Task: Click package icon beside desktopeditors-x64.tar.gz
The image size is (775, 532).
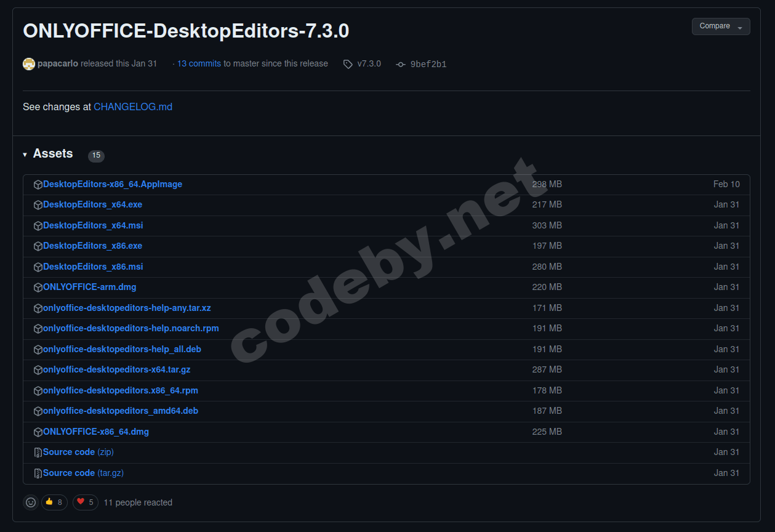Action: pyautogui.click(x=38, y=370)
